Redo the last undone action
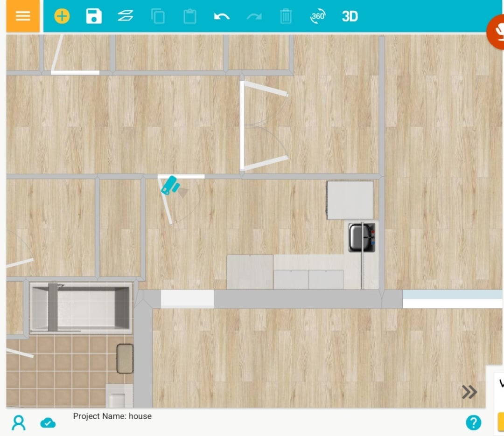 (254, 16)
